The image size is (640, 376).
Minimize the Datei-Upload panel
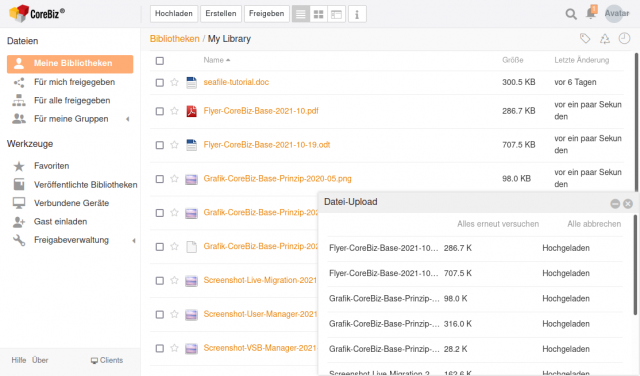(615, 204)
